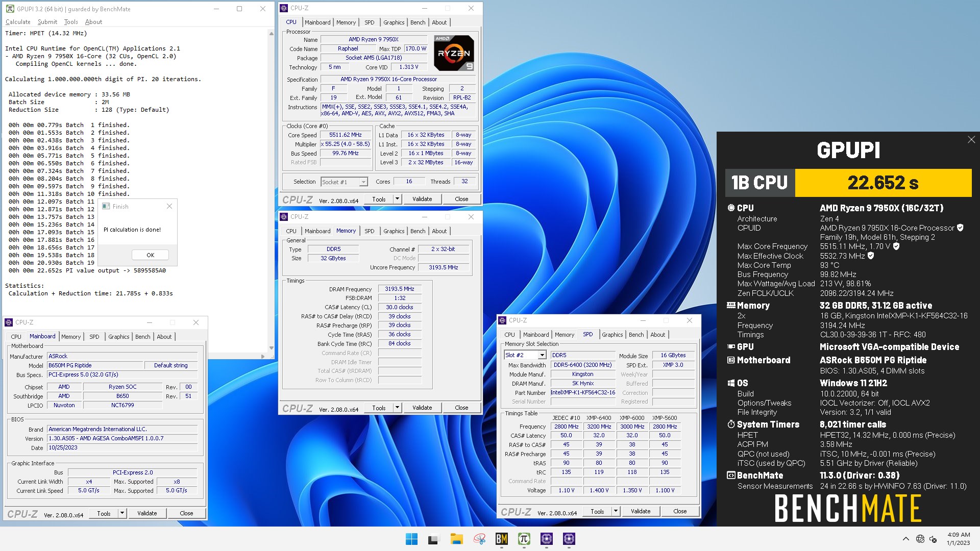Image resolution: width=980 pixels, height=551 pixels.
Task: Click the muted volume icon in system tray
Action: [934, 539]
